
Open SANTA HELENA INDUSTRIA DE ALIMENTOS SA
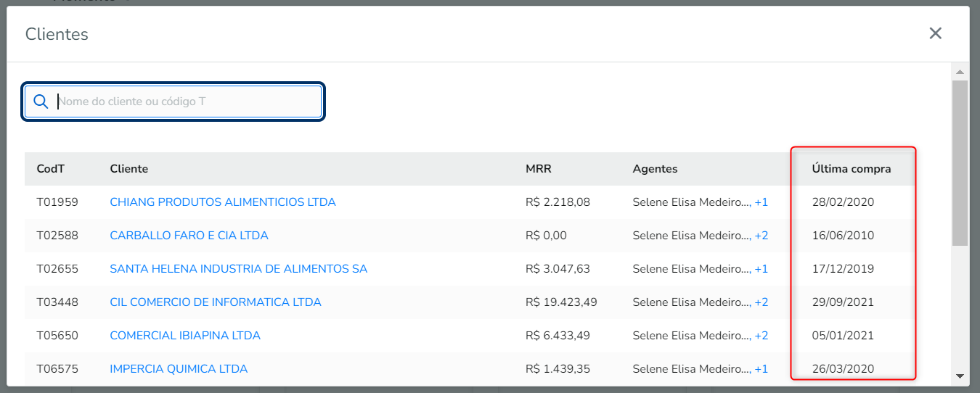click(x=238, y=269)
